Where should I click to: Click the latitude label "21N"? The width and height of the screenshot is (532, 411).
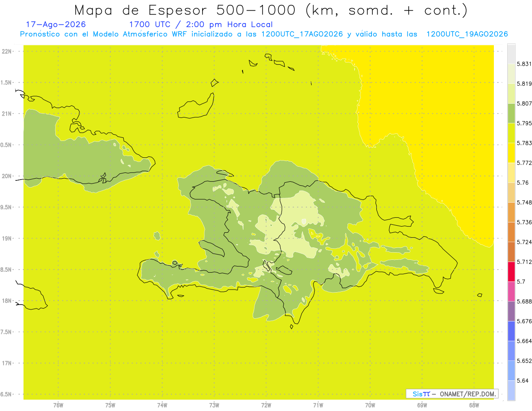tap(7, 114)
